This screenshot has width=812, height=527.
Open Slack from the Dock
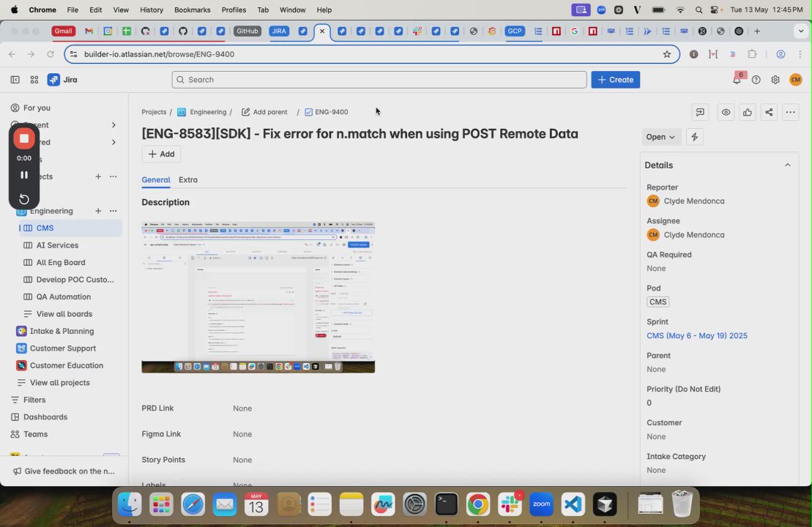(510, 504)
